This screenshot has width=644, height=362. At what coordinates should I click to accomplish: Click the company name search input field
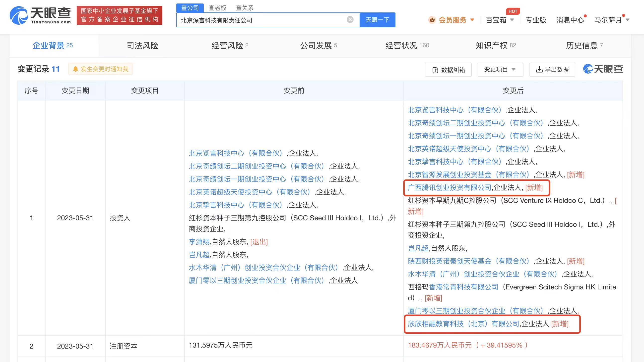[x=262, y=20]
